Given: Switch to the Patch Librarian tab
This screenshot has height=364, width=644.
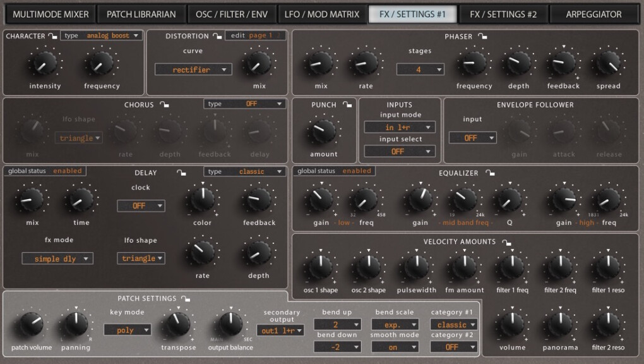Looking at the screenshot, I should [x=141, y=15].
